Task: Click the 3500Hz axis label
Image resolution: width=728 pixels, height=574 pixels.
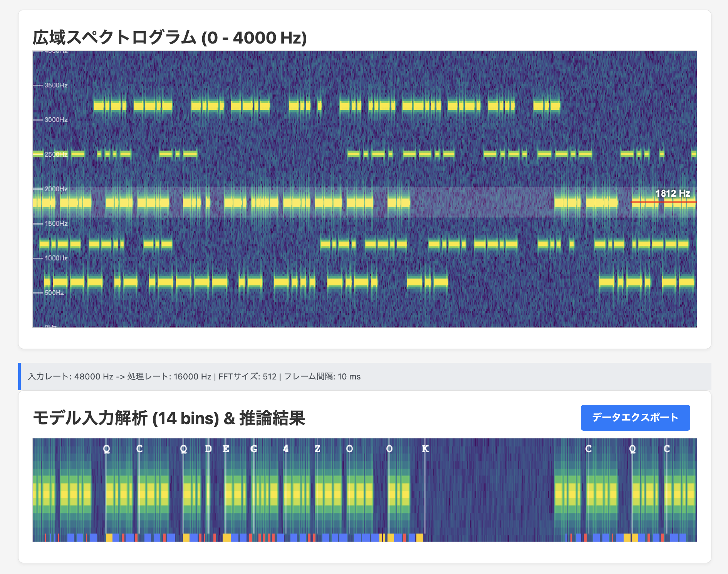Action: 56,85
